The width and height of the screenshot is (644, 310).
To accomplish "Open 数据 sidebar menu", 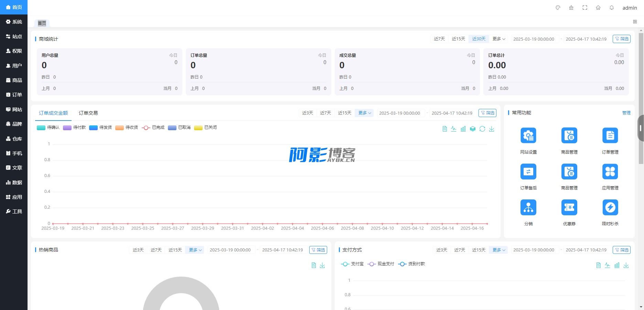I will coord(14,183).
